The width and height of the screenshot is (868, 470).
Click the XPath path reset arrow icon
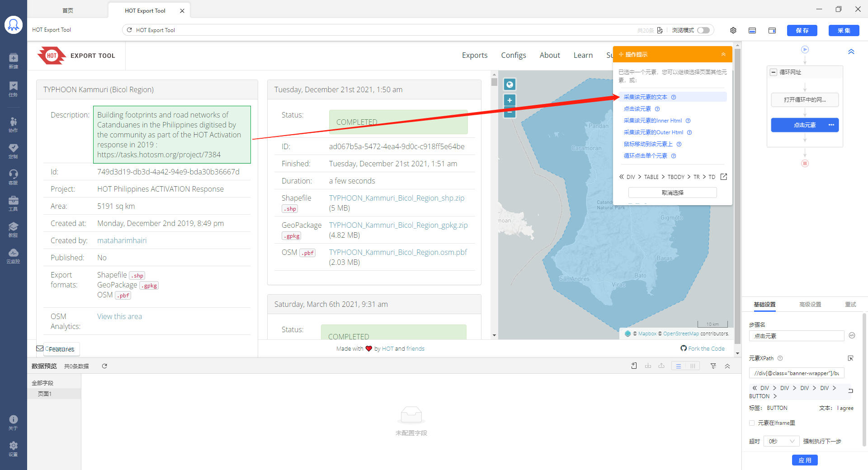click(850, 391)
